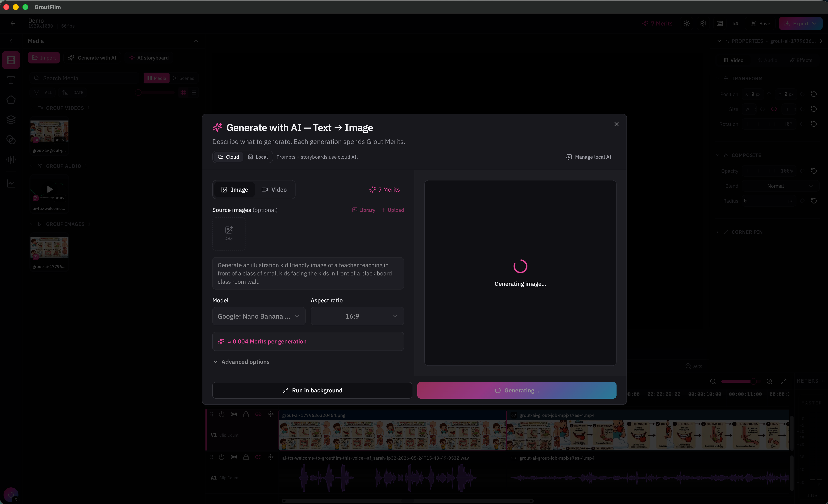Open the Aspect ratio dropdown
Viewport: 828px width, 504px height.
pos(357,316)
